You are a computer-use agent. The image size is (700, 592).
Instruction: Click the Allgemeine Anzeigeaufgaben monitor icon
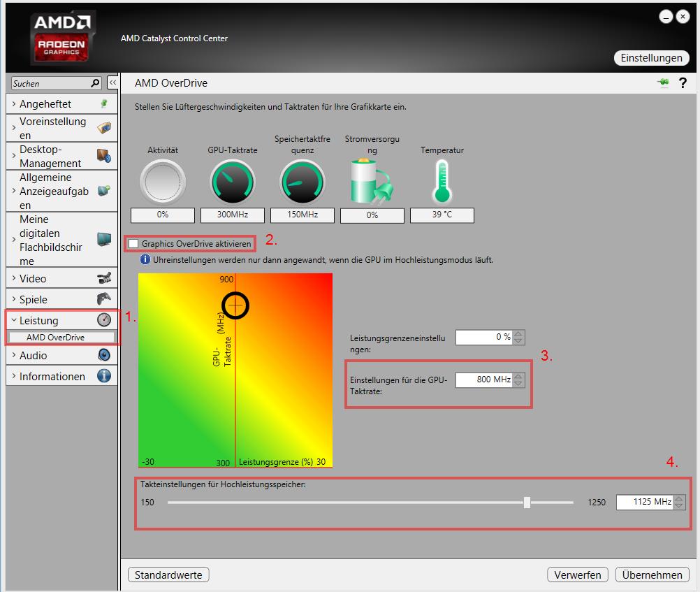[104, 191]
